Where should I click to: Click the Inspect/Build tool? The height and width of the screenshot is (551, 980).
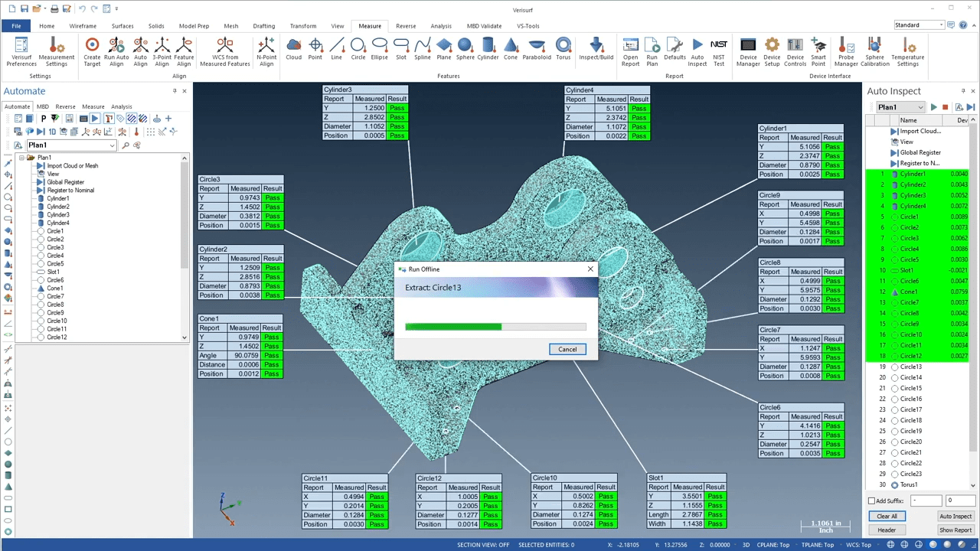[x=596, y=49]
